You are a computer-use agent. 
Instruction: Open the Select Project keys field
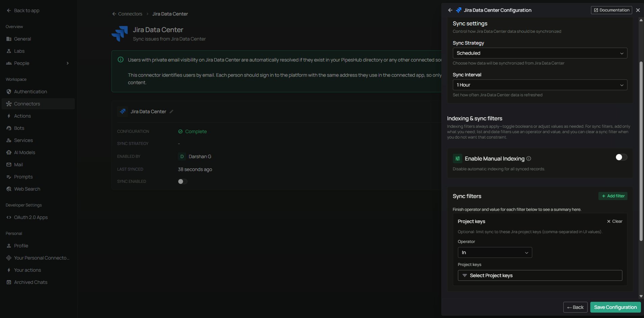coord(540,275)
